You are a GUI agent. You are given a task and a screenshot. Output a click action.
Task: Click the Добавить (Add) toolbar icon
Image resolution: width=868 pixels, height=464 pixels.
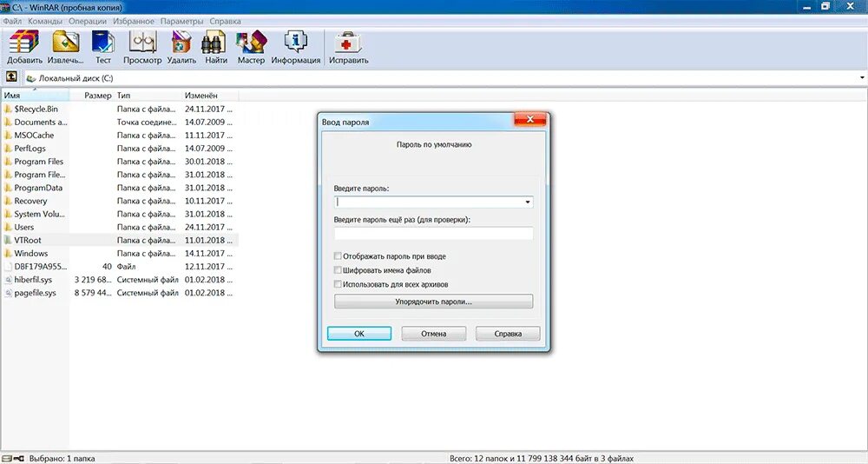[24, 42]
